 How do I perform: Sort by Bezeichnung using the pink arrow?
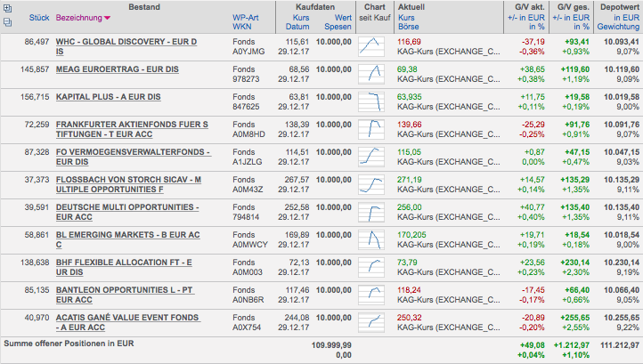[x=108, y=18]
